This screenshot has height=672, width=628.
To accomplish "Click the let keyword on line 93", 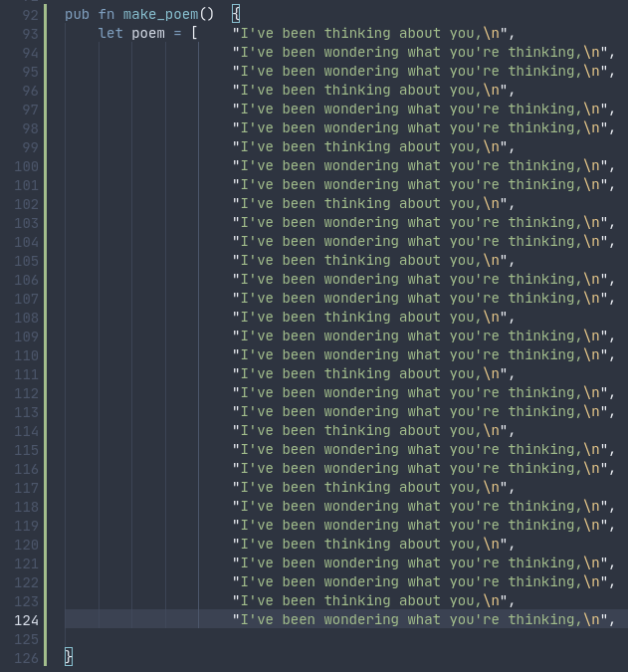I will click(110, 33).
